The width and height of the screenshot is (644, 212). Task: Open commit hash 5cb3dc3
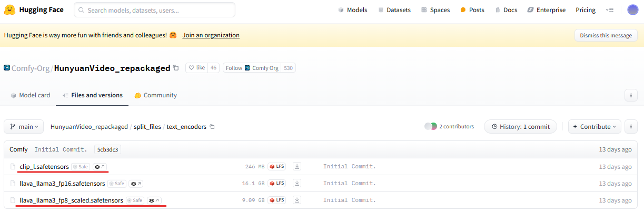[108, 149]
